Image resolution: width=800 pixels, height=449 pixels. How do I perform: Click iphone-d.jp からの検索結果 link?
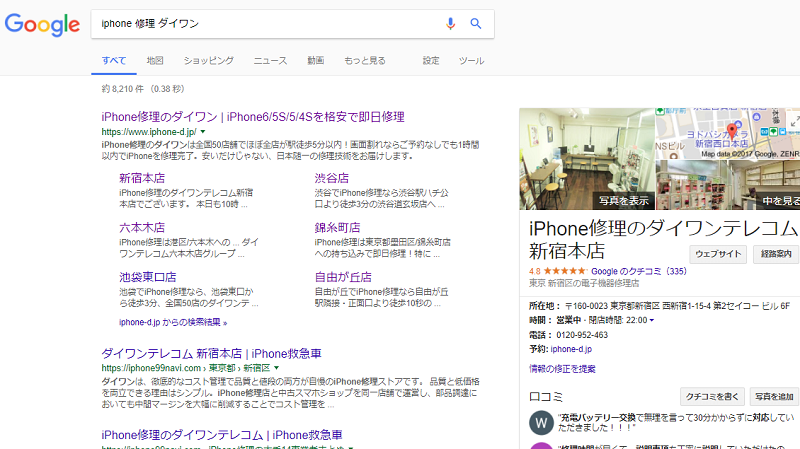[x=173, y=322]
